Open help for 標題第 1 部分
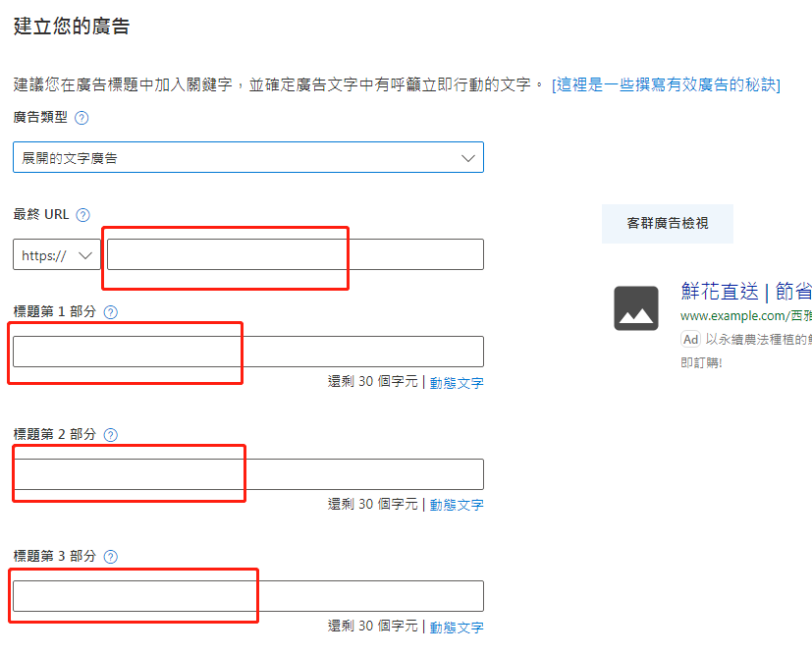 pos(111,312)
